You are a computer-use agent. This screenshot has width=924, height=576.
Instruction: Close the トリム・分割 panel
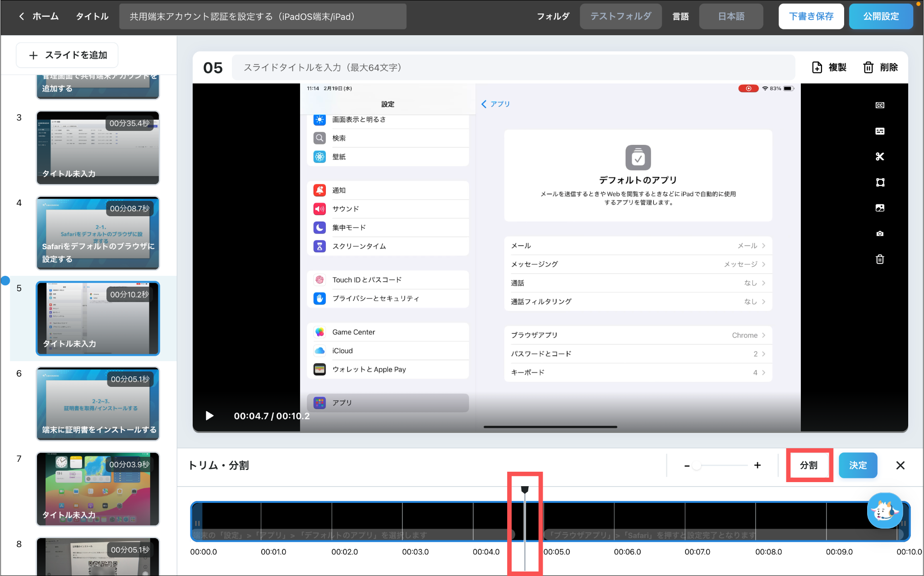[900, 465]
